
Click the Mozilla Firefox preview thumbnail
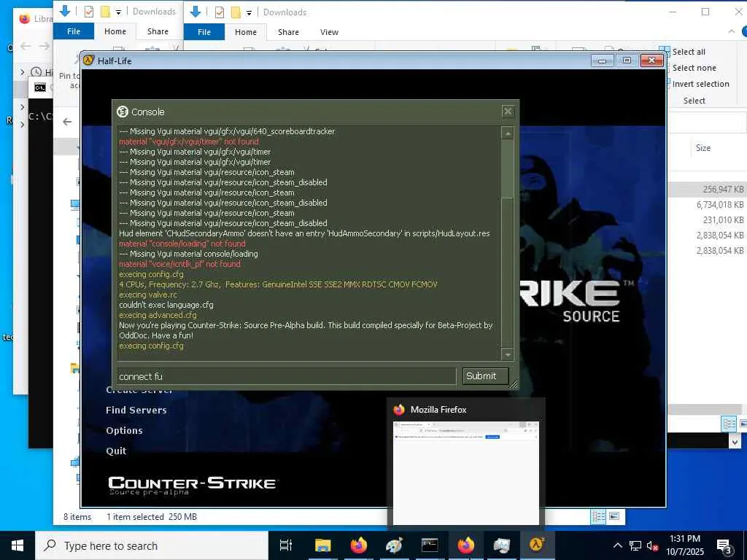coord(466,472)
